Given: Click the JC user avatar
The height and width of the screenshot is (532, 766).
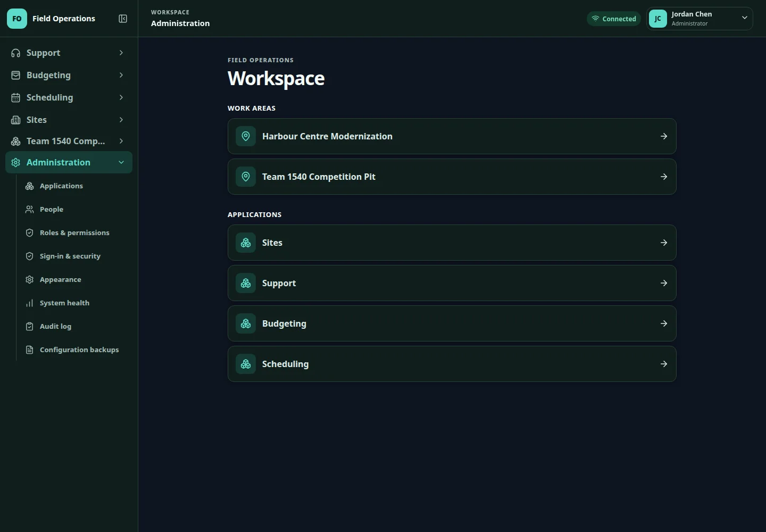Looking at the screenshot, I should (658, 19).
